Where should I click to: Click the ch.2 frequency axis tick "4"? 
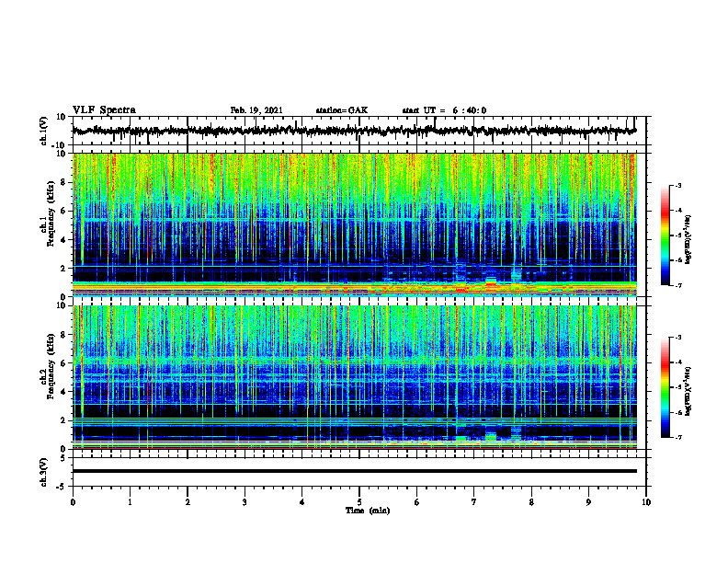pyautogui.click(x=63, y=392)
